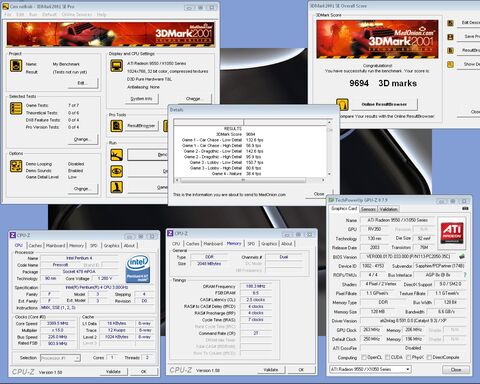Switch to the Sensors tab in GPU-Z
The height and width of the screenshot is (384, 480).
pyautogui.click(x=368, y=209)
